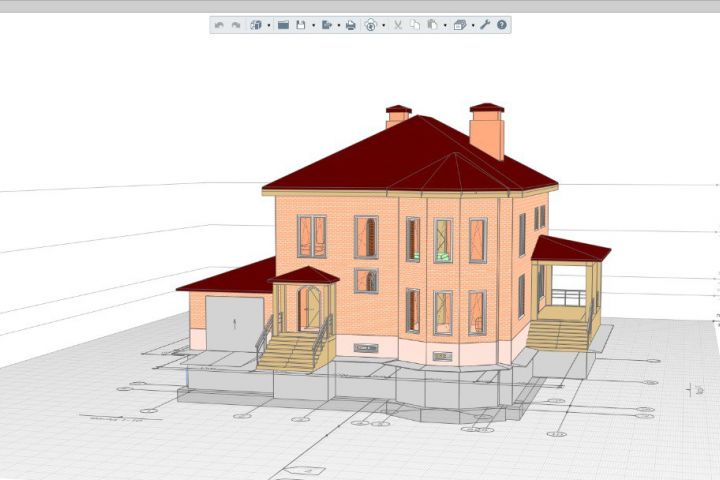720x480 pixels.
Task: Copy the selected element
Action: point(415,25)
